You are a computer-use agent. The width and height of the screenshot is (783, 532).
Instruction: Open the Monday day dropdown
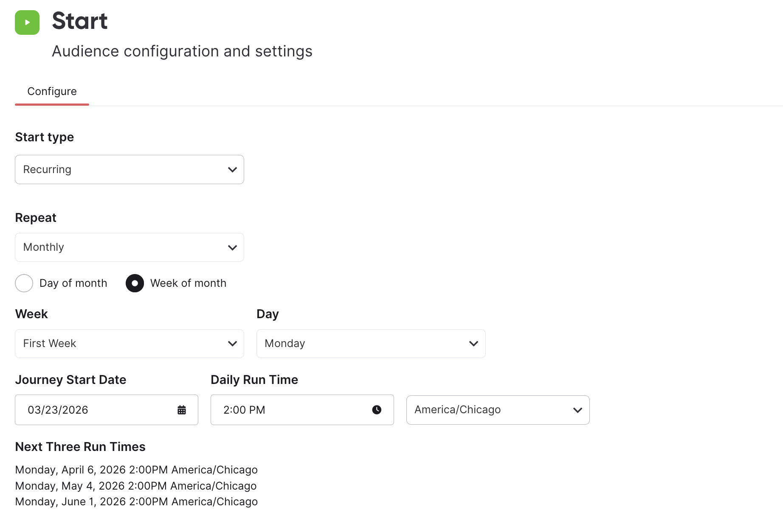371,344
